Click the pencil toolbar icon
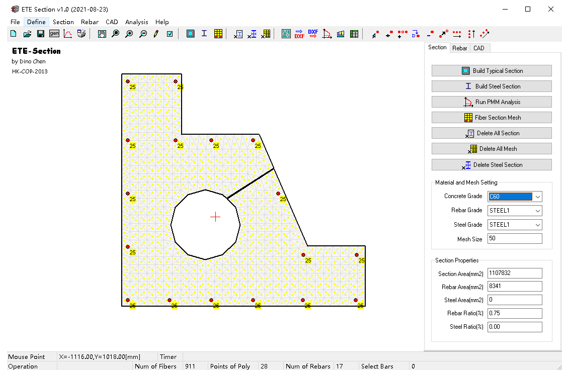The width and height of the screenshot is (574, 380). (x=156, y=34)
